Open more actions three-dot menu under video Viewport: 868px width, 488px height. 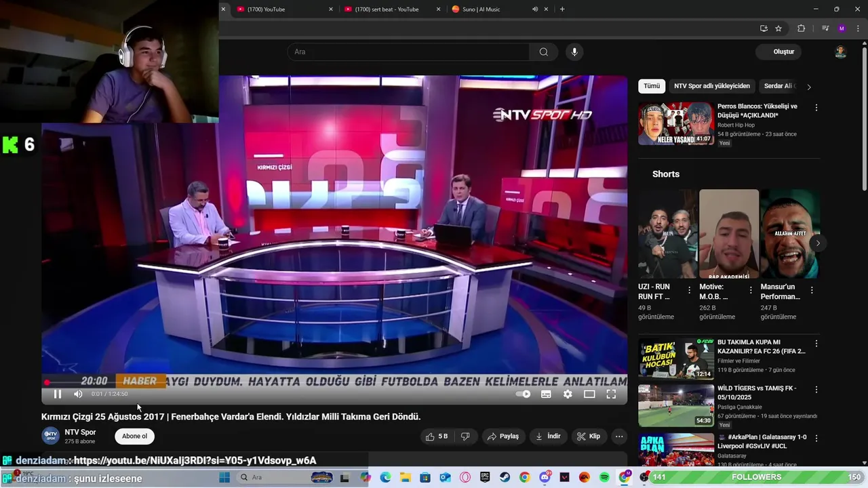coord(619,436)
